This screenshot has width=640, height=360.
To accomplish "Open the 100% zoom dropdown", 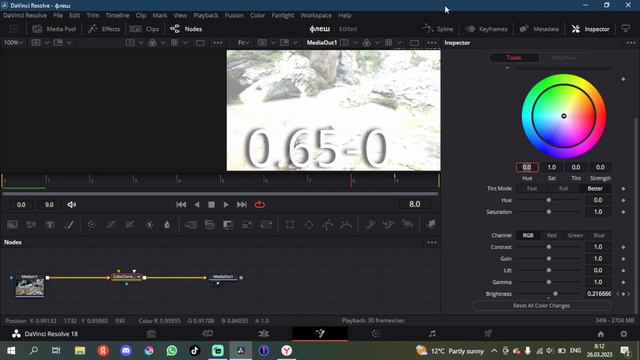I will [13, 42].
